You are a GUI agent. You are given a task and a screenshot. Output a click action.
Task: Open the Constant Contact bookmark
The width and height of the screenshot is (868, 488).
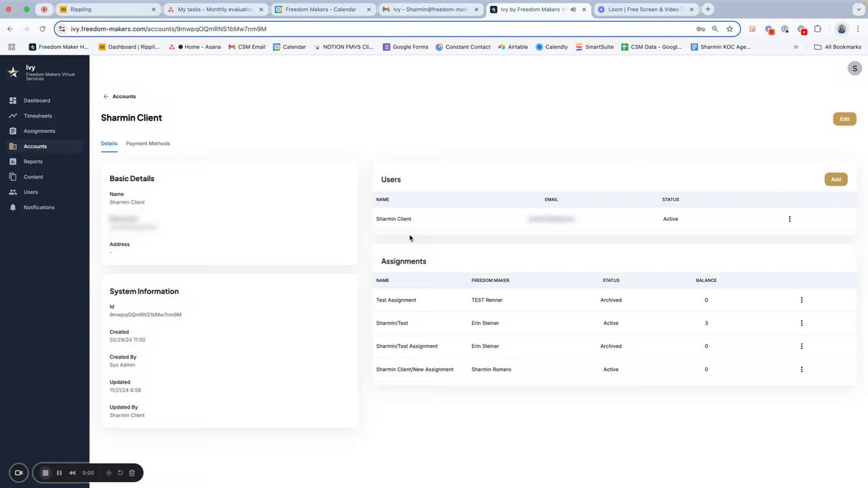click(x=463, y=47)
